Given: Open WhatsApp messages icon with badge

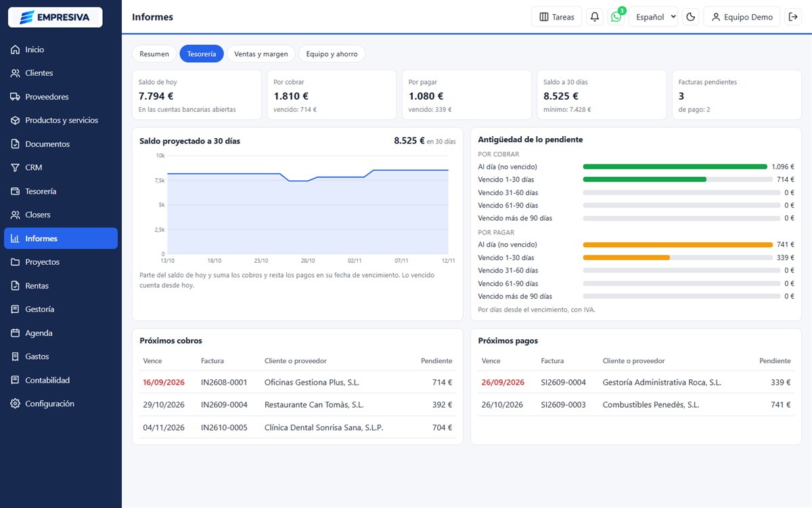Looking at the screenshot, I should coord(616,17).
